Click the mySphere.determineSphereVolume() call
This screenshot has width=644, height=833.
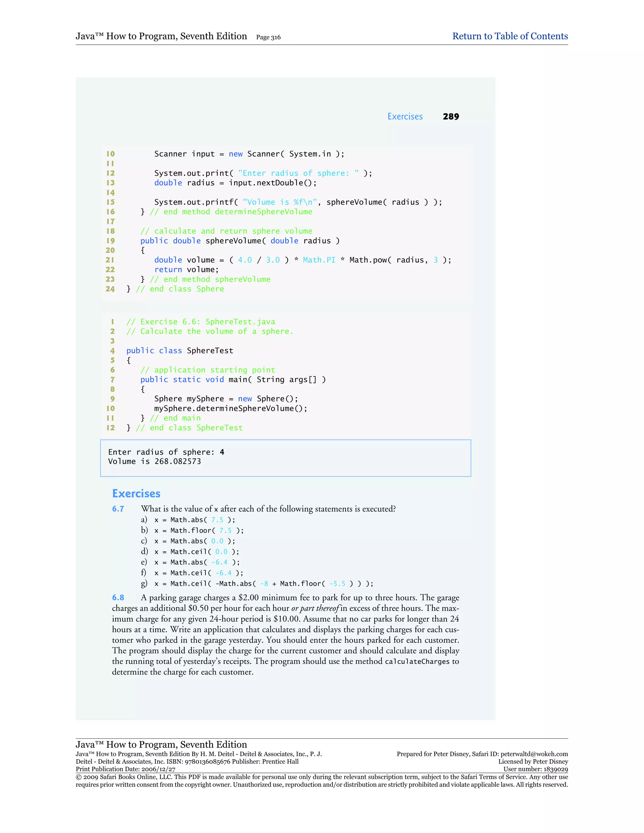tap(230, 409)
